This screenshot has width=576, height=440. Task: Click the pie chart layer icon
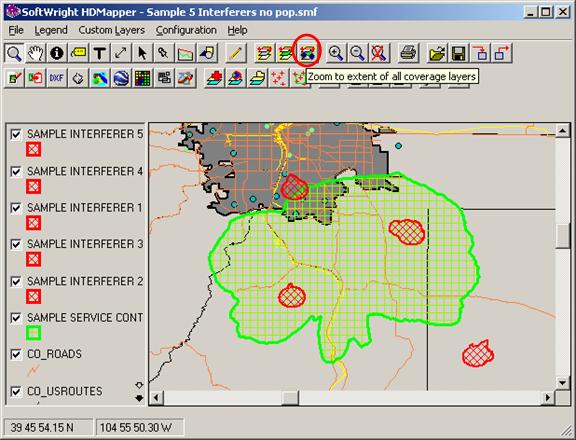tap(235, 78)
